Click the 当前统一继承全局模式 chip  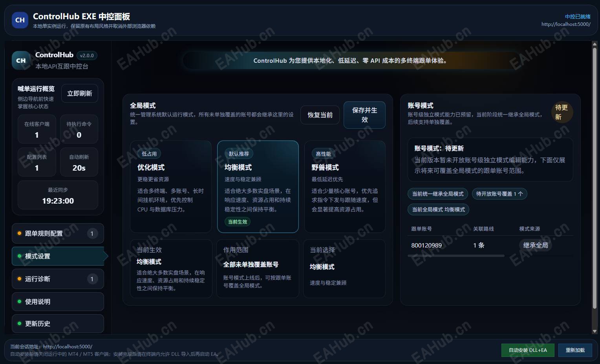point(438,194)
